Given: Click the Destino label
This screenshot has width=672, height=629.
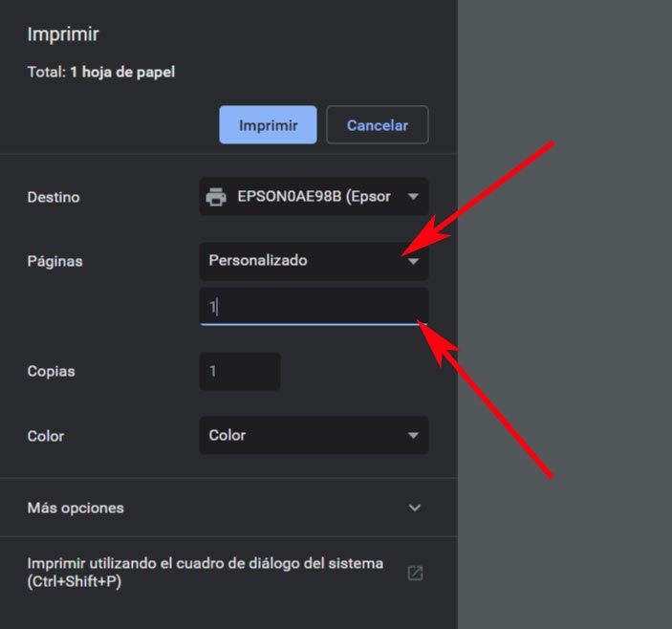Looking at the screenshot, I should (x=54, y=197).
